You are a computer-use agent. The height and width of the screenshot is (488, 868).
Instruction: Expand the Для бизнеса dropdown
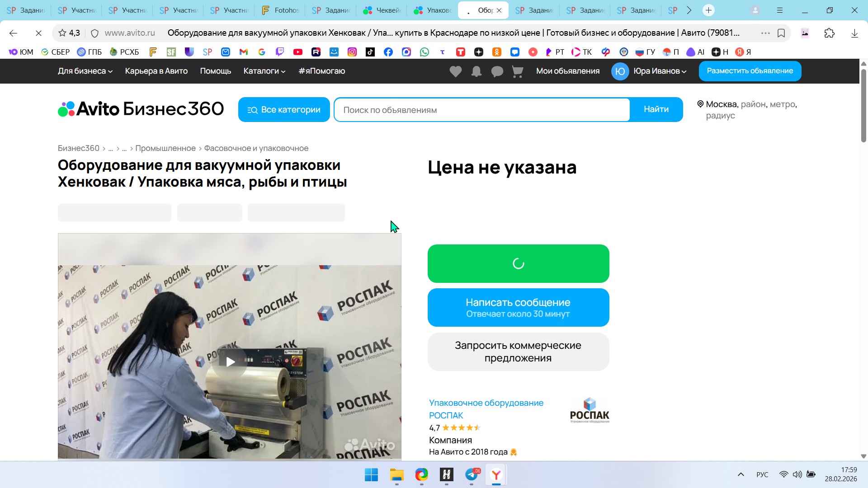(85, 71)
